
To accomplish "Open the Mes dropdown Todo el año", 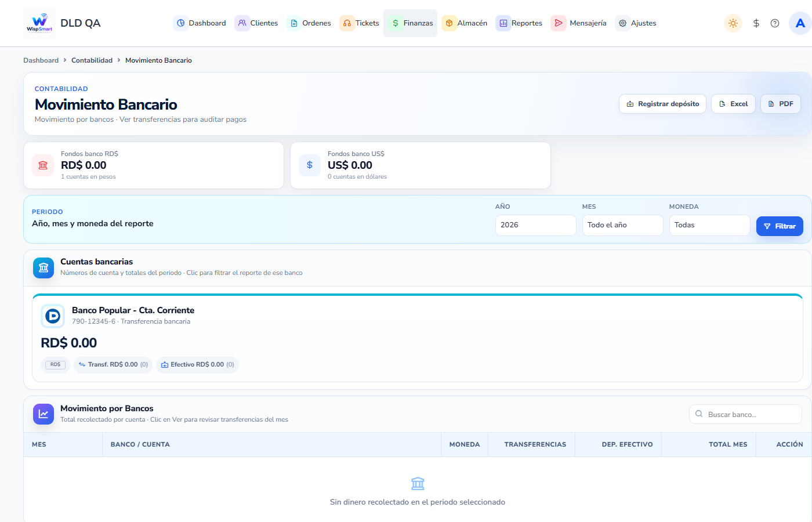I will click(623, 225).
